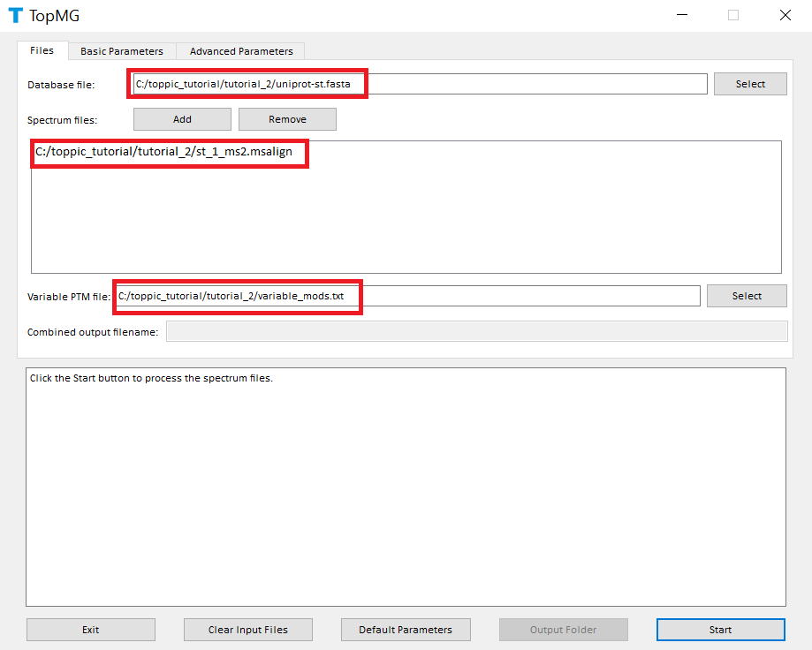Switch to the Basic Parameters tab
Image resolution: width=812 pixels, height=650 pixels.
point(122,51)
